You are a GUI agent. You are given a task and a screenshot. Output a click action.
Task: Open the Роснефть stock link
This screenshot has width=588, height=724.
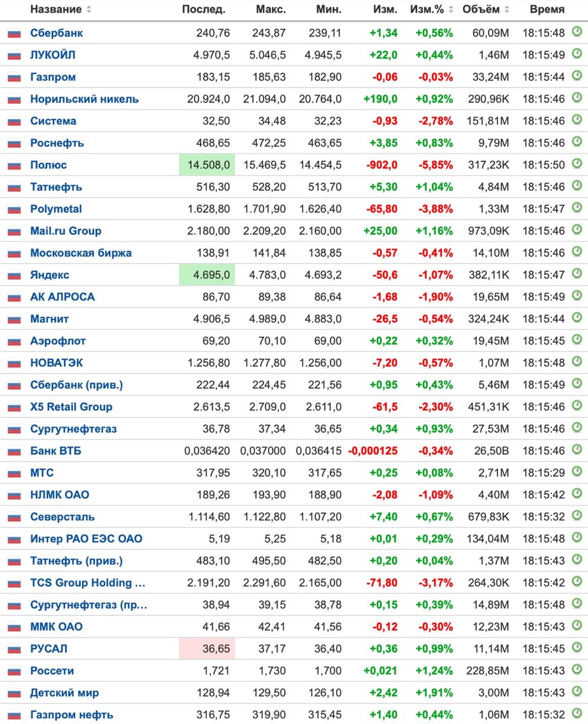tap(57, 143)
